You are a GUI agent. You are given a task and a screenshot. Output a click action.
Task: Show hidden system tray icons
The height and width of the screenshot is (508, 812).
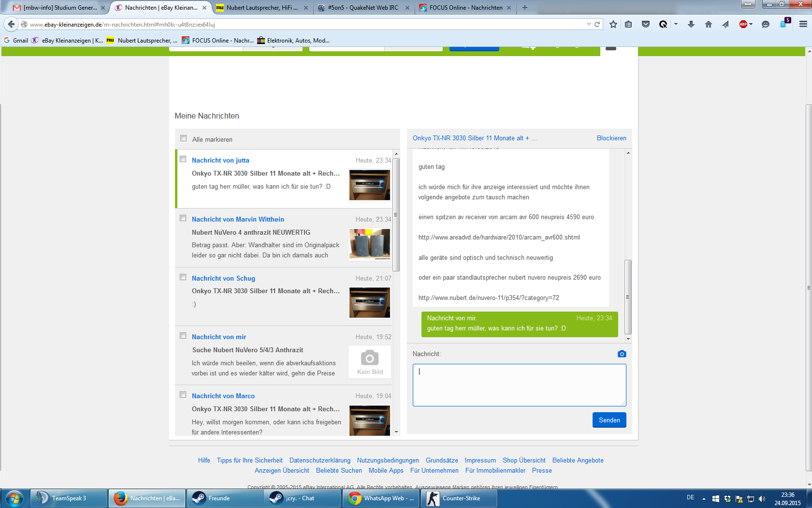[704, 498]
